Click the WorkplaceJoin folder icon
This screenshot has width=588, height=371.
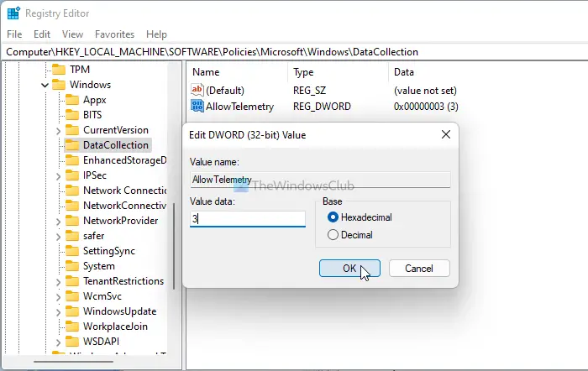point(72,327)
